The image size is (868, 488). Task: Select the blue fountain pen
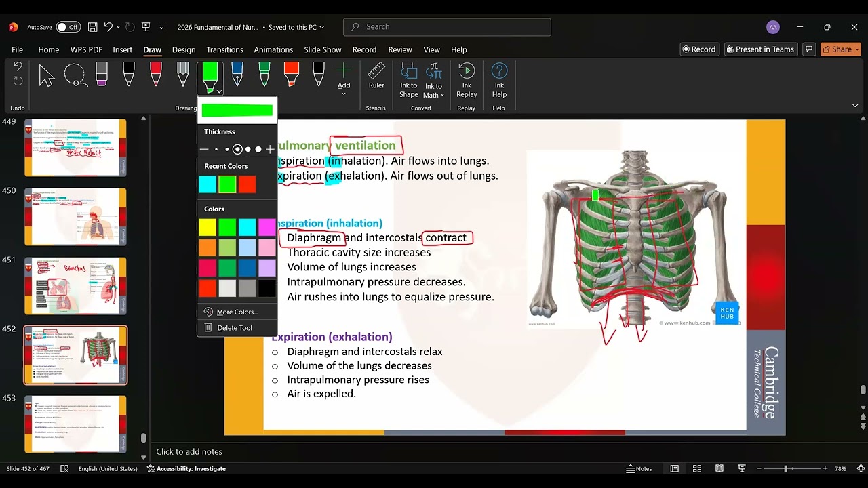tap(237, 75)
